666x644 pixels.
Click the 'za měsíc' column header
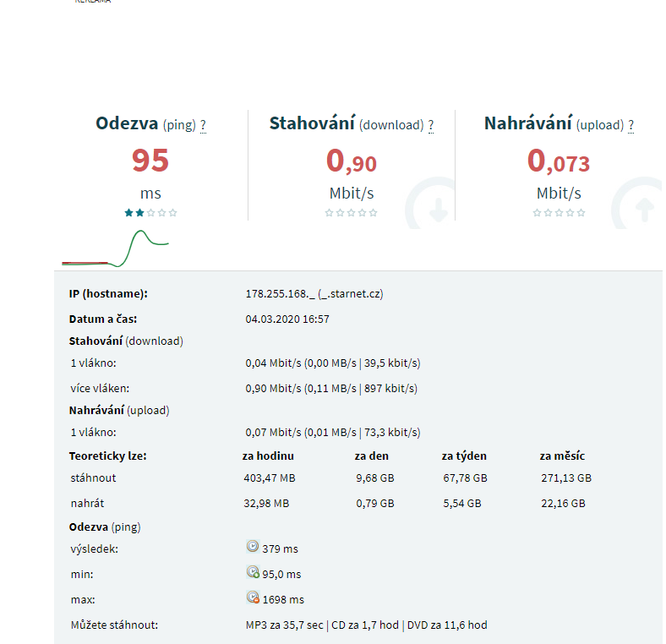[563, 456]
